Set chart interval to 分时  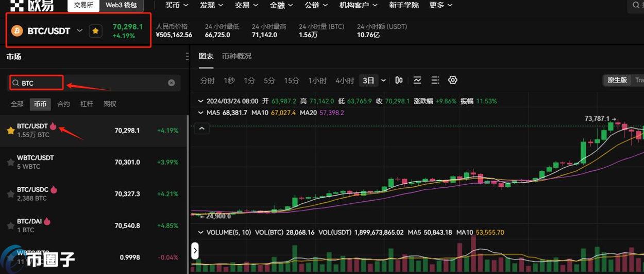pyautogui.click(x=208, y=80)
